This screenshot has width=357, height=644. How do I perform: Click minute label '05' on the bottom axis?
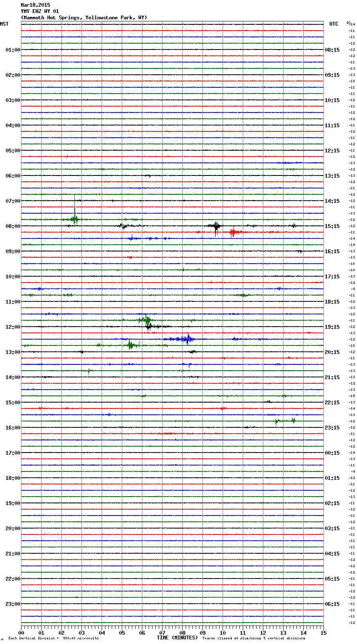(x=122, y=633)
